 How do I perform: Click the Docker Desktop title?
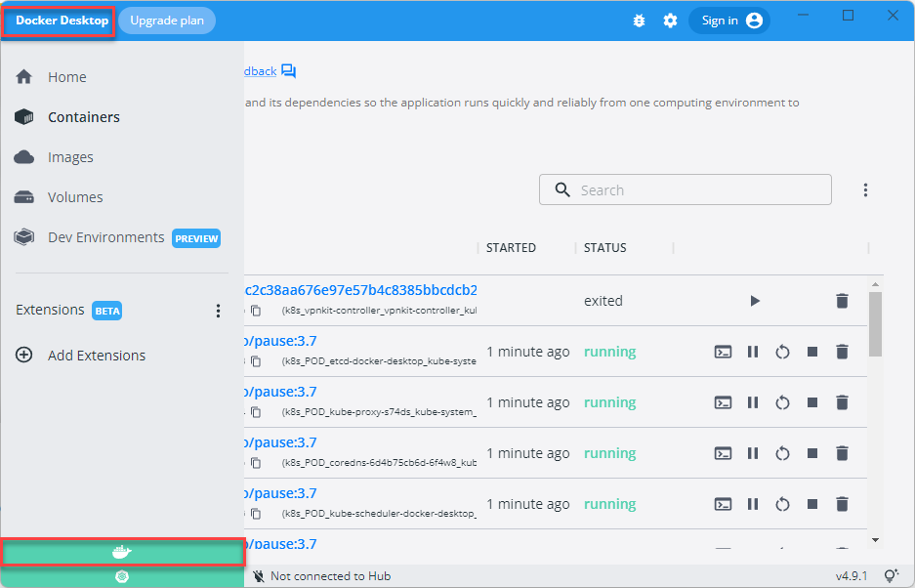(62, 21)
